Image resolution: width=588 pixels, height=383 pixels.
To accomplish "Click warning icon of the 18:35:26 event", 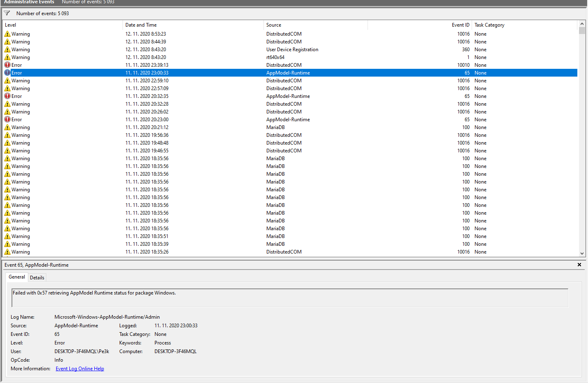I will point(7,252).
